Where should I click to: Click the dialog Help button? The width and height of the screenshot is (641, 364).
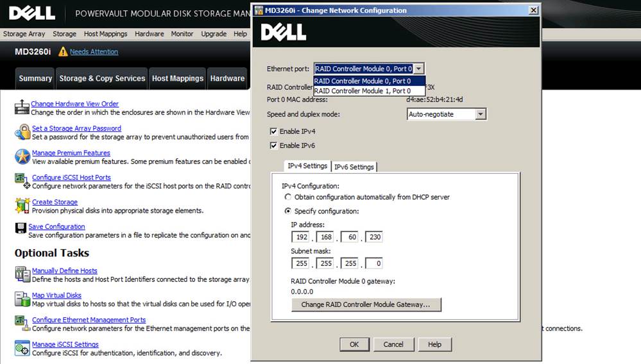click(434, 344)
